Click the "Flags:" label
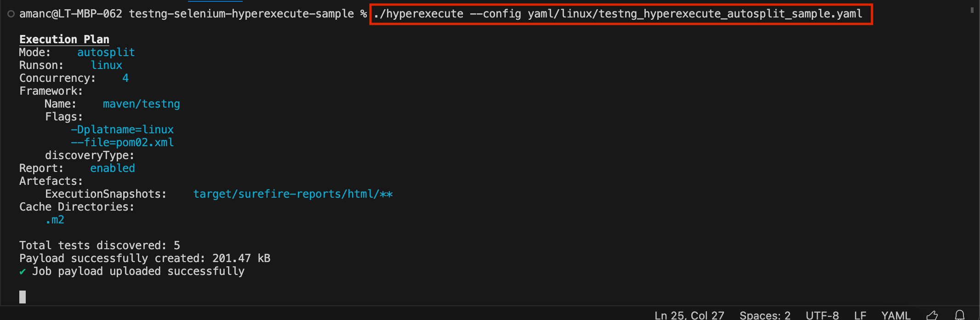Screen dimensions: 980x320 tap(64, 117)
